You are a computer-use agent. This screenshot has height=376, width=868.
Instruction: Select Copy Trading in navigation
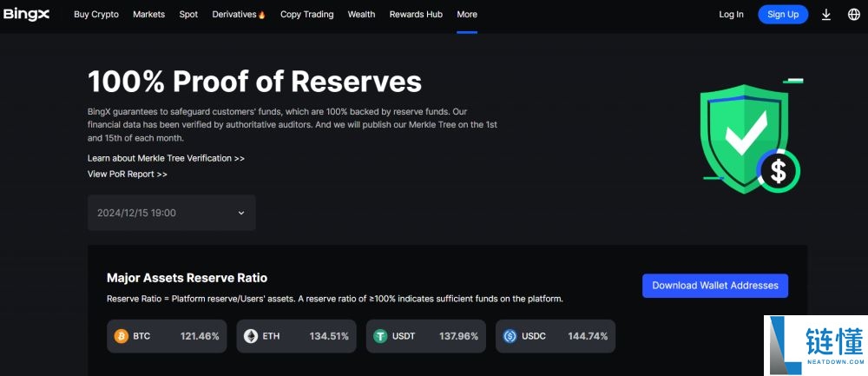[306, 15]
